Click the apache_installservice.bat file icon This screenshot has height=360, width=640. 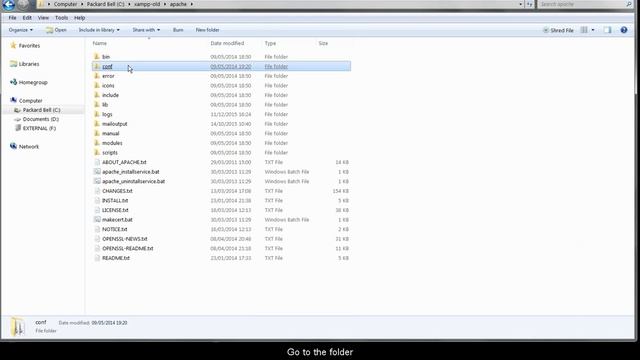pos(97,172)
